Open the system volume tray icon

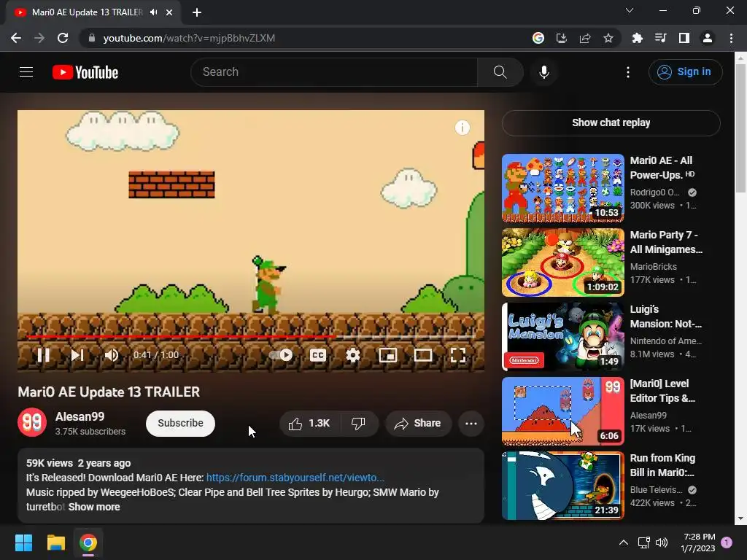pyautogui.click(x=662, y=542)
